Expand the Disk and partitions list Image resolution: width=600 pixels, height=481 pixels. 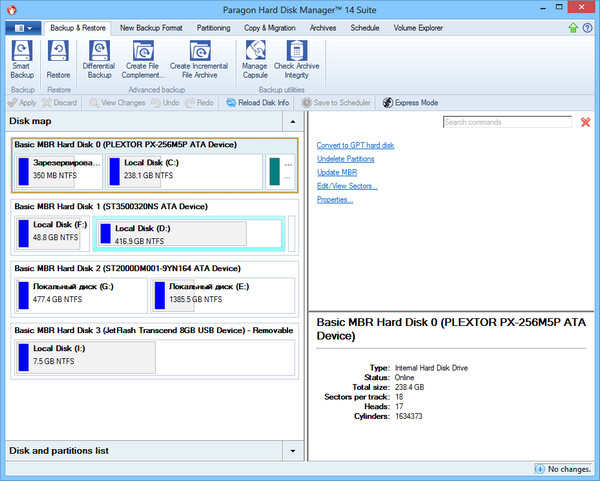pyautogui.click(x=291, y=451)
